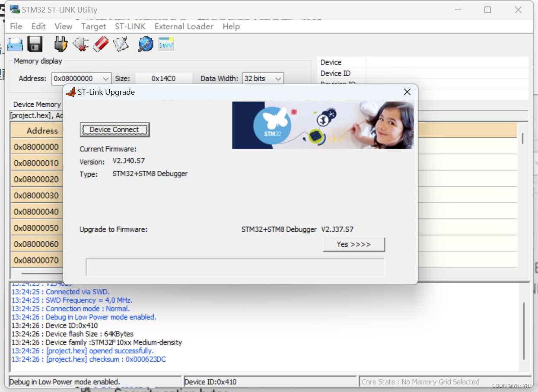Click the Program and verify icon
Viewport: 538px width, 392px height.
coord(121,44)
